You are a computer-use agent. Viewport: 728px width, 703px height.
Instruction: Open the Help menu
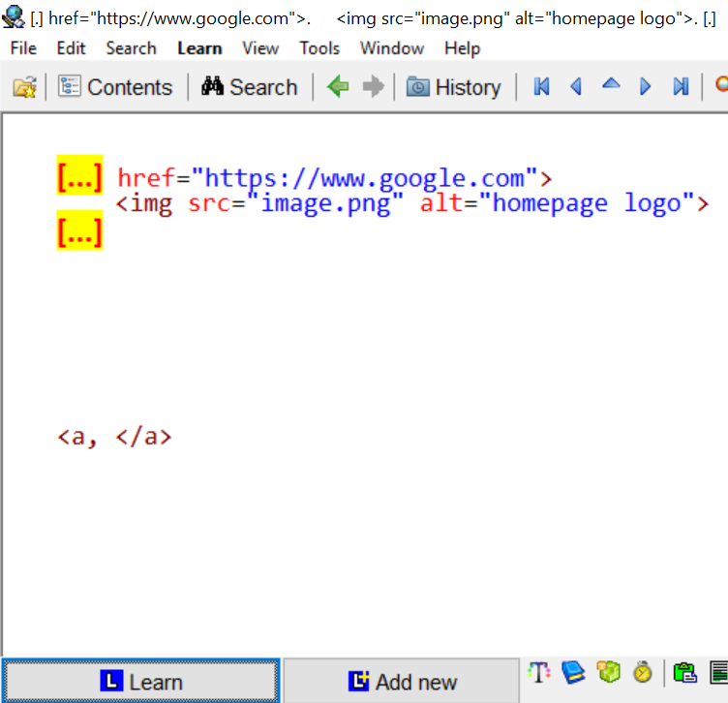click(462, 48)
